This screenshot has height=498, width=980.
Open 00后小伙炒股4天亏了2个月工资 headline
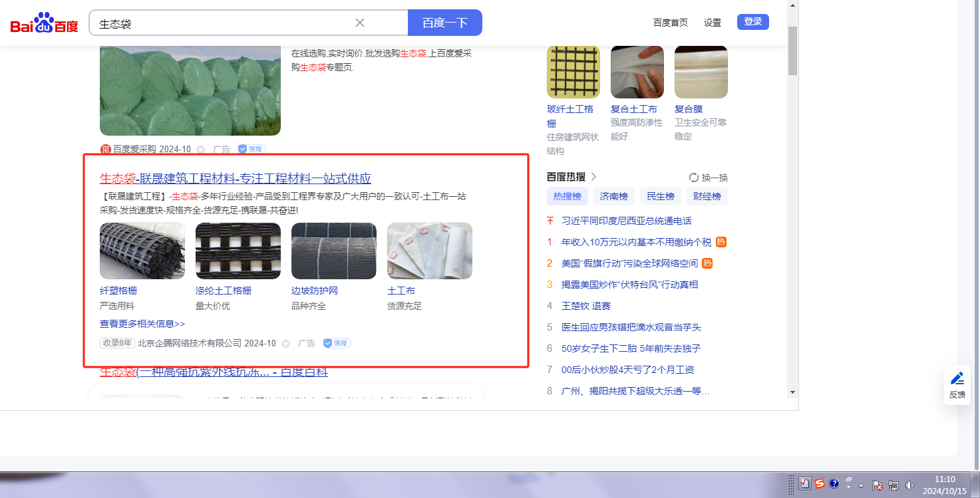click(628, 370)
